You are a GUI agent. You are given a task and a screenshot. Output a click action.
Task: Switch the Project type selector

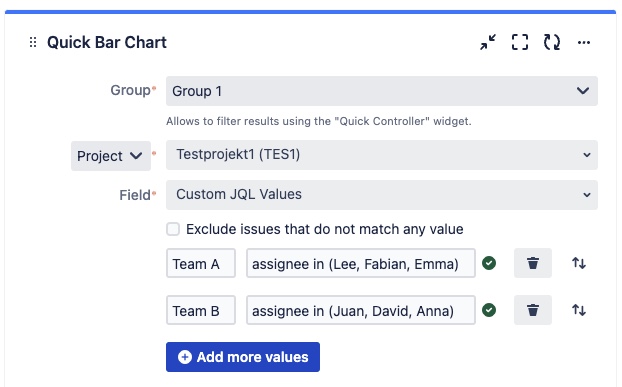pos(111,156)
